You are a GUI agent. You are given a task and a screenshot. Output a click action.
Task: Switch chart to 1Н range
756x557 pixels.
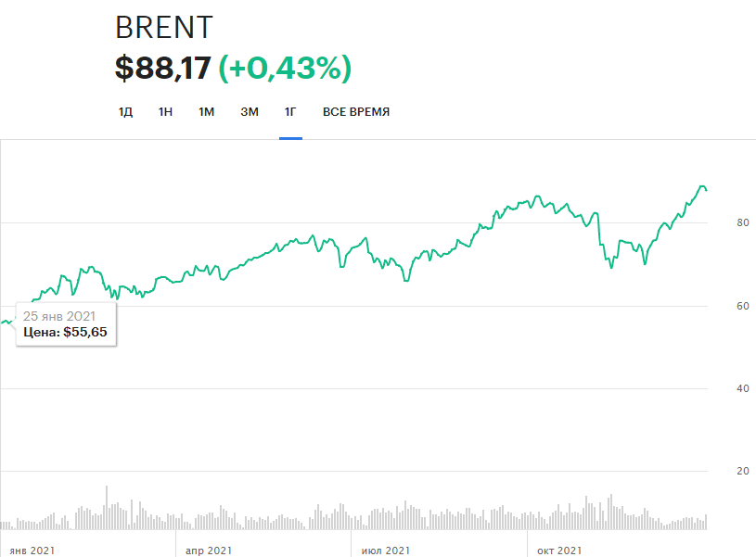click(165, 112)
